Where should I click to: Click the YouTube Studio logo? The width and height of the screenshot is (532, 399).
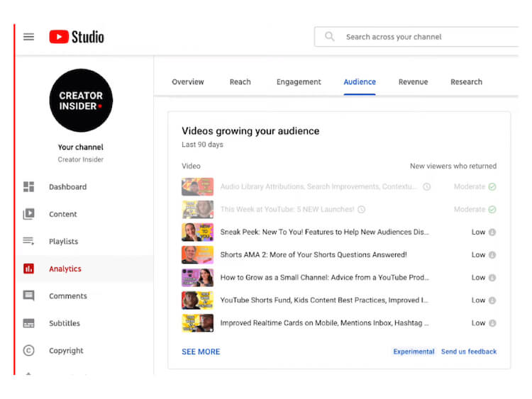[77, 37]
